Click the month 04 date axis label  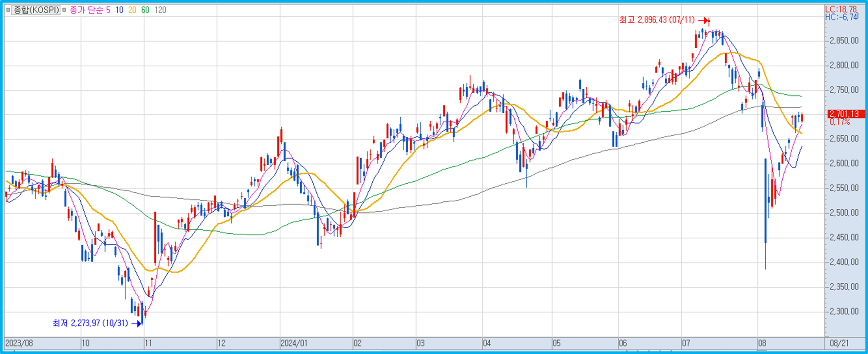(487, 344)
